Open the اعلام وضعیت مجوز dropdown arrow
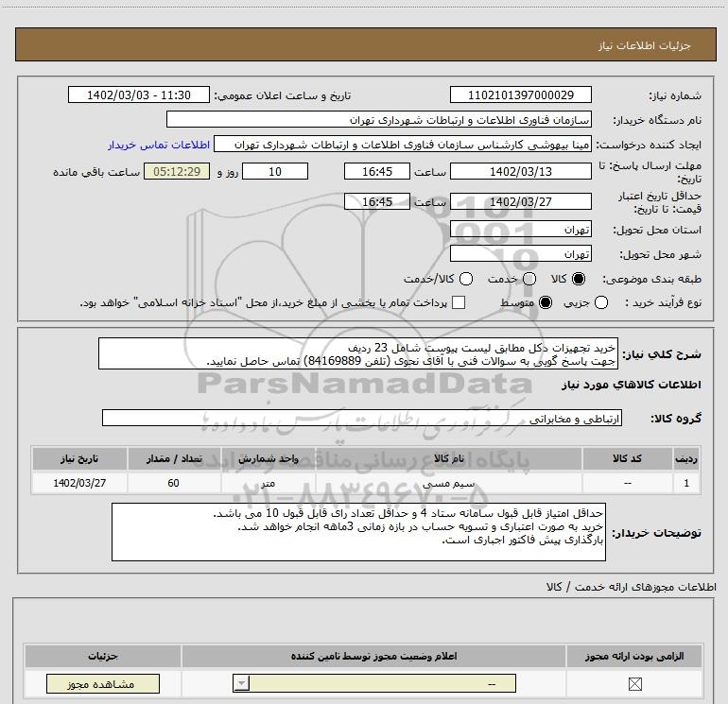This screenshot has height=704, width=728. (x=241, y=683)
